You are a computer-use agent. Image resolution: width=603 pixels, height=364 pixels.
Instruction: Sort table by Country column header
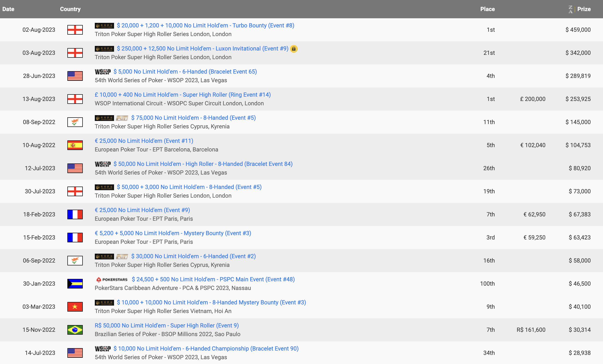click(70, 9)
